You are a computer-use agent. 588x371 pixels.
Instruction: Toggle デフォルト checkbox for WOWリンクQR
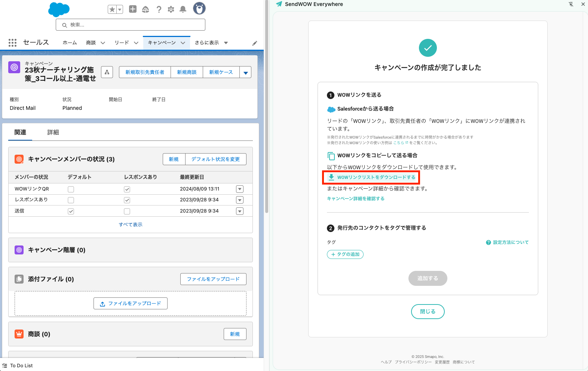click(x=71, y=189)
